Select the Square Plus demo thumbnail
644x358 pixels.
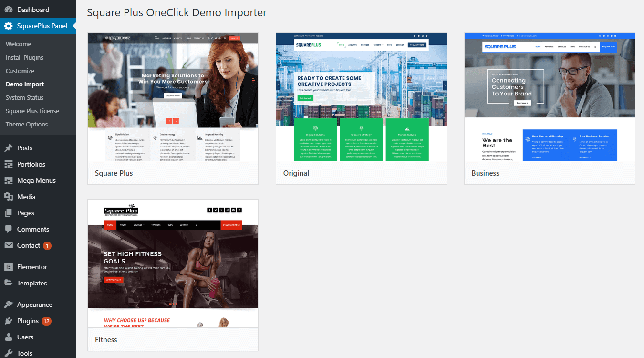coord(173,97)
